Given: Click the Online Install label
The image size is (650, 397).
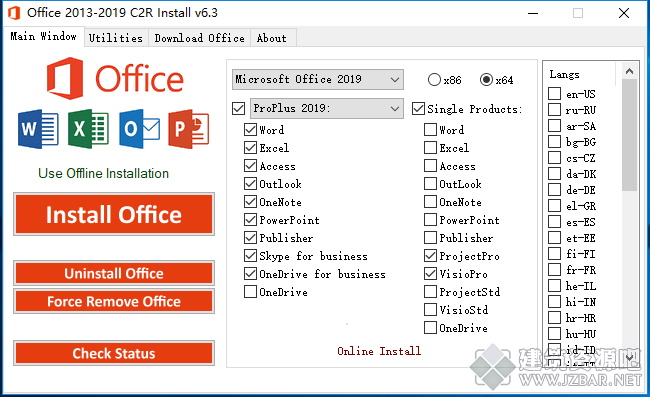Looking at the screenshot, I should [379, 351].
